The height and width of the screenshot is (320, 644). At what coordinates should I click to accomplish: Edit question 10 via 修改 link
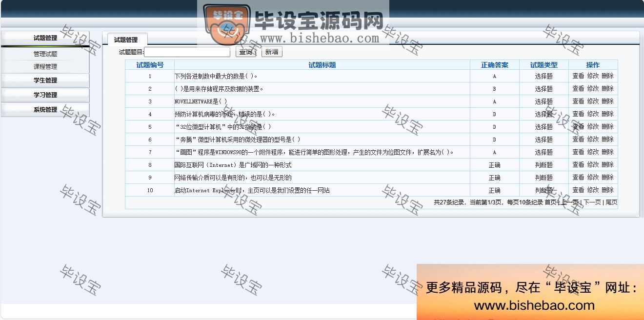(x=593, y=190)
